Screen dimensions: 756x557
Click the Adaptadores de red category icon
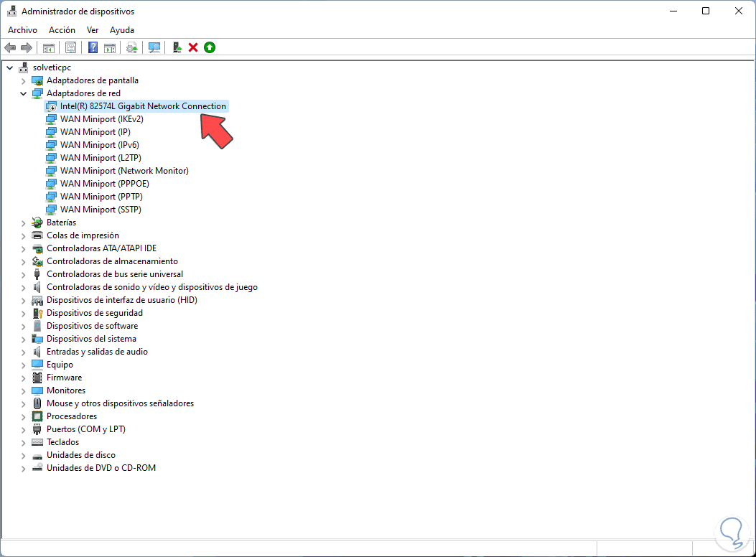tap(37, 93)
